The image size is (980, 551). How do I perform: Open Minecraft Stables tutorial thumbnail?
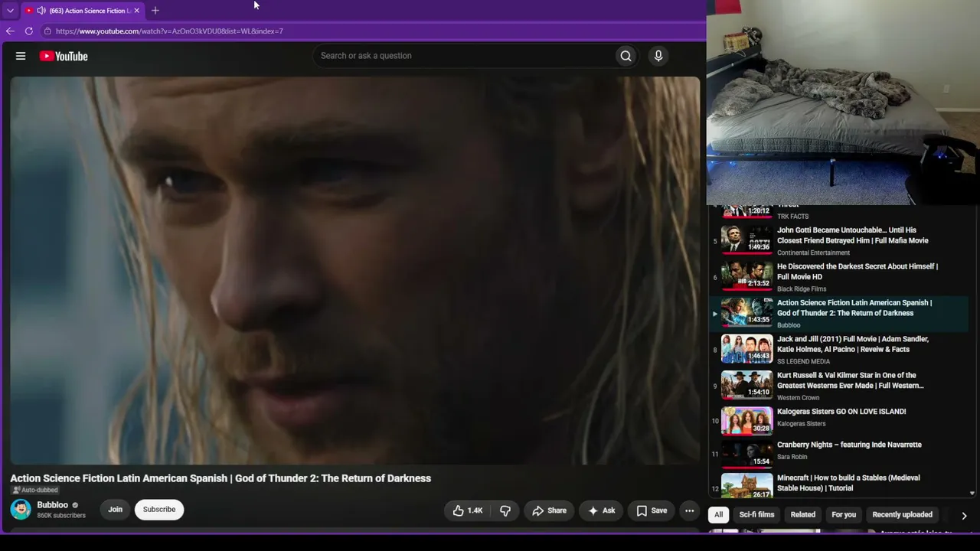click(x=747, y=486)
